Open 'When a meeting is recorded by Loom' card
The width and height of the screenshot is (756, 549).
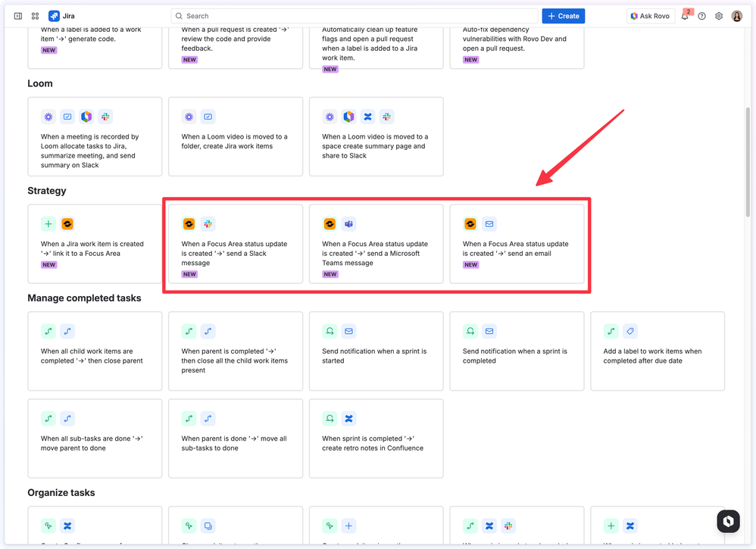(95, 137)
